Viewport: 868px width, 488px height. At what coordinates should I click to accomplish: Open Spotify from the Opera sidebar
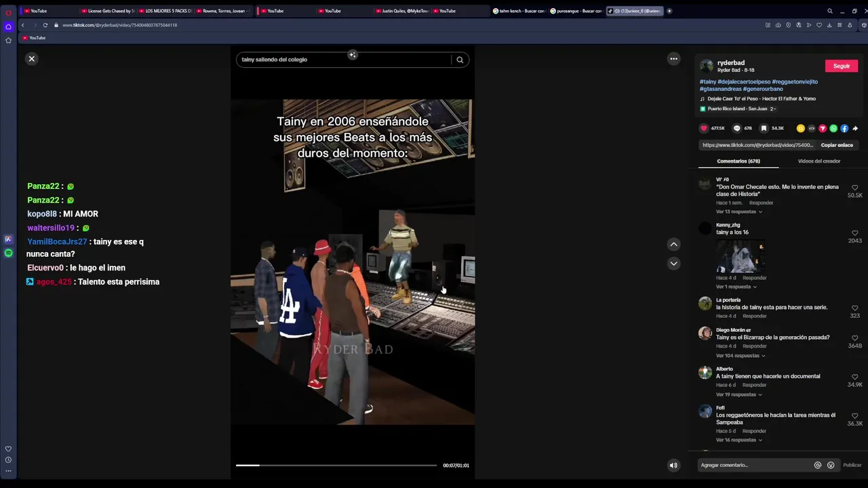pos(8,253)
